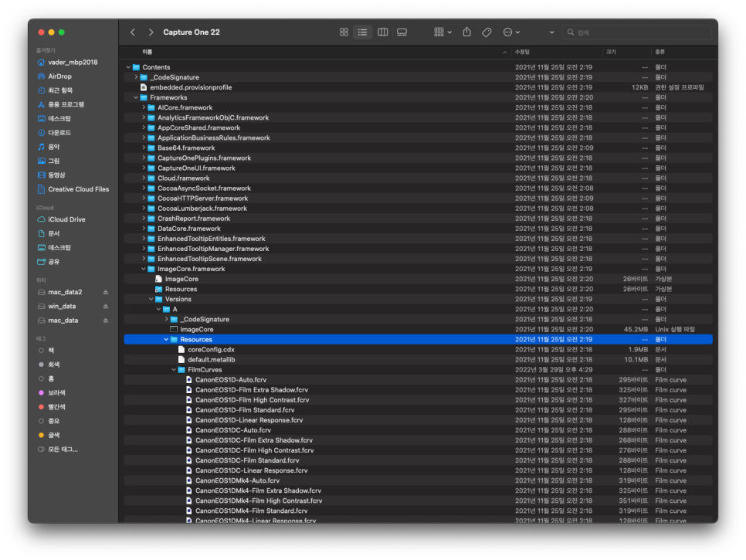Go back with the back arrow

(133, 32)
